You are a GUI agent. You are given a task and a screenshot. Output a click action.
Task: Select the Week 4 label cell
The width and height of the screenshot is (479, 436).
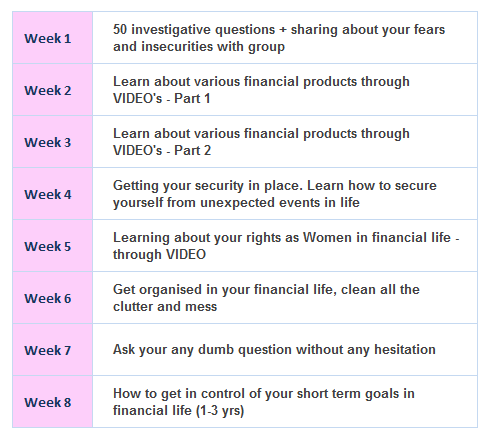tap(53, 194)
